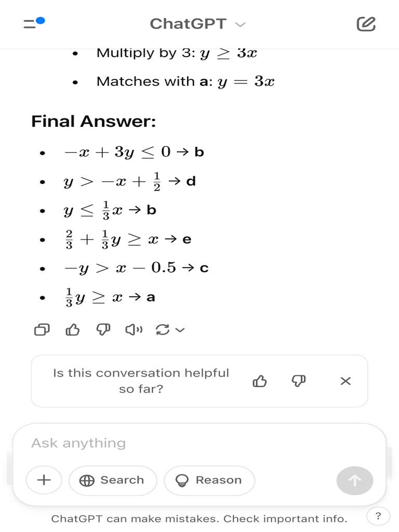
Task: Expand regenerate options chevron
Action: pyautogui.click(x=180, y=329)
